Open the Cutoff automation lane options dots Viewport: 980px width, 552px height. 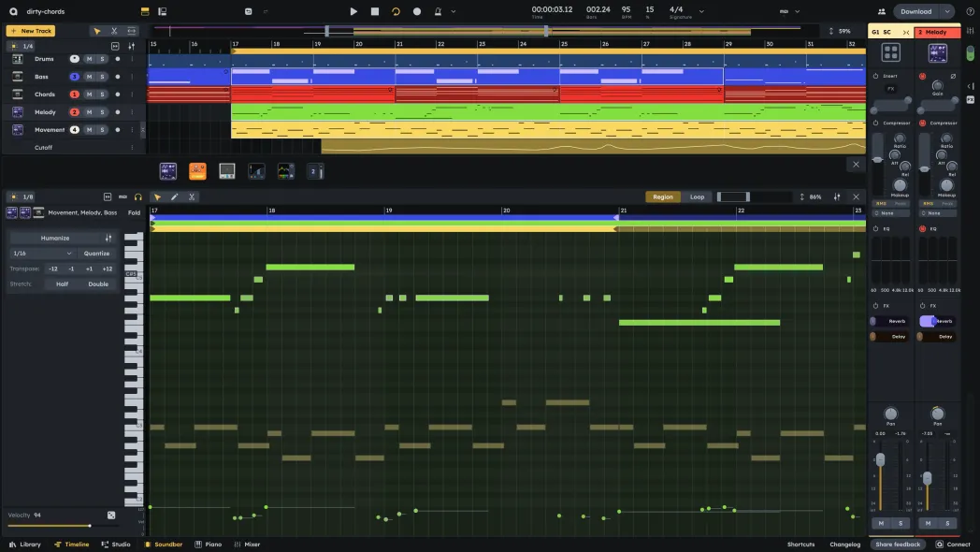pos(132,148)
